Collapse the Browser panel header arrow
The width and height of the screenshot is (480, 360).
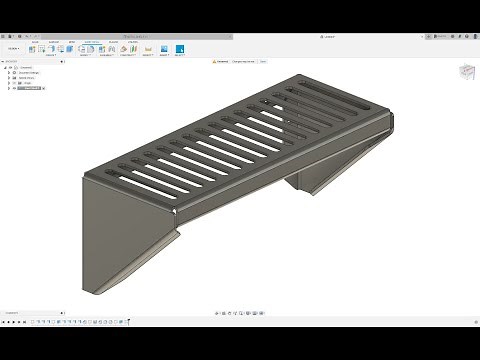(x=3, y=62)
